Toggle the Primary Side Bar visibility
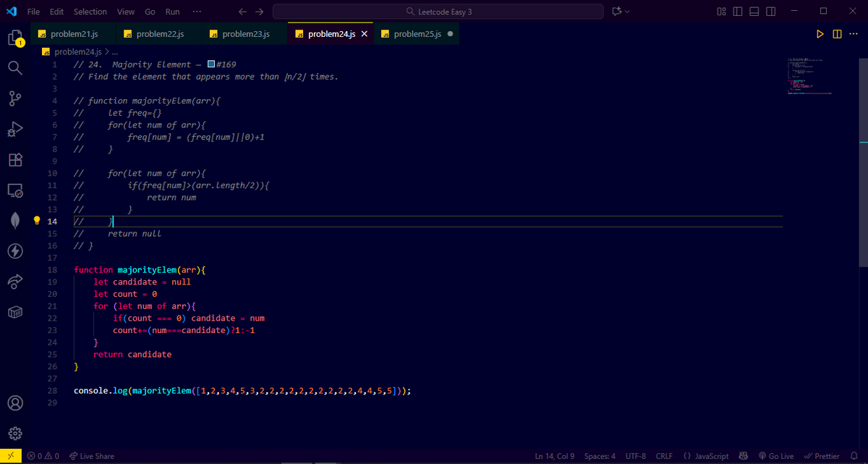 coord(738,12)
